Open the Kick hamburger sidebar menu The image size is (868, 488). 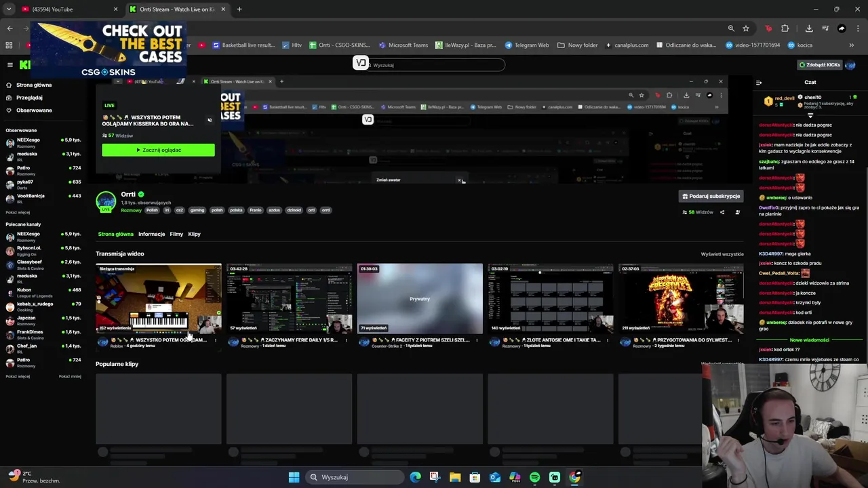(x=9, y=65)
